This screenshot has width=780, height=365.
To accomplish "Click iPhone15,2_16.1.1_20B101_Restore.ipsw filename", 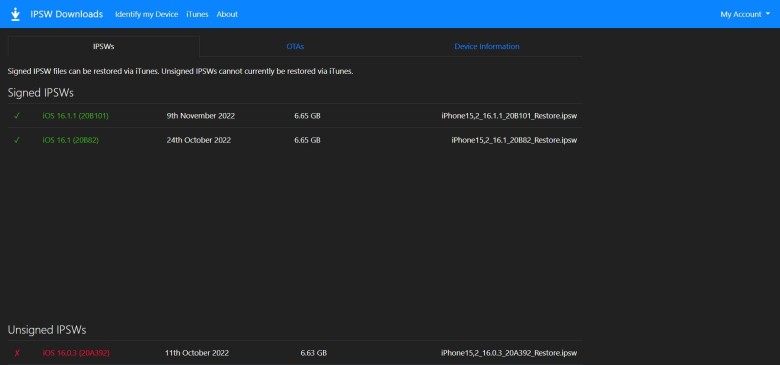I will point(509,116).
